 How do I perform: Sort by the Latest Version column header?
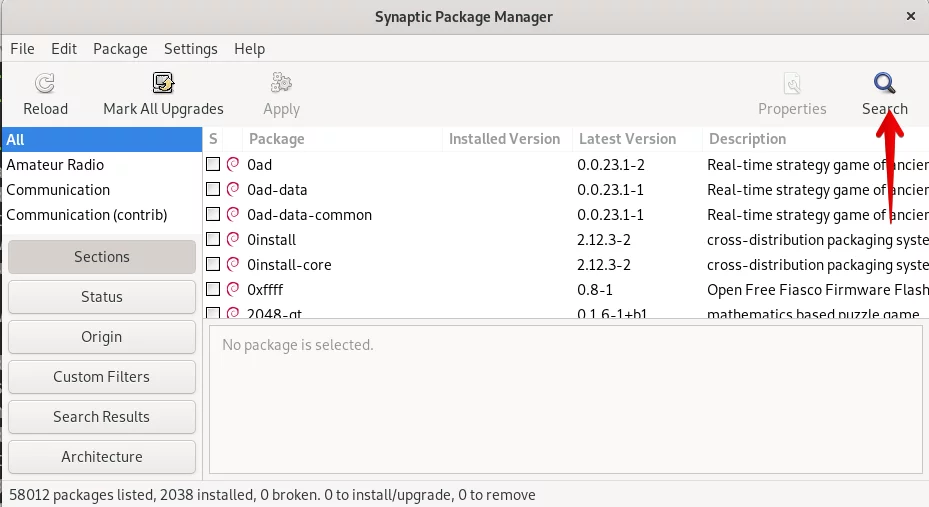pyautogui.click(x=637, y=139)
